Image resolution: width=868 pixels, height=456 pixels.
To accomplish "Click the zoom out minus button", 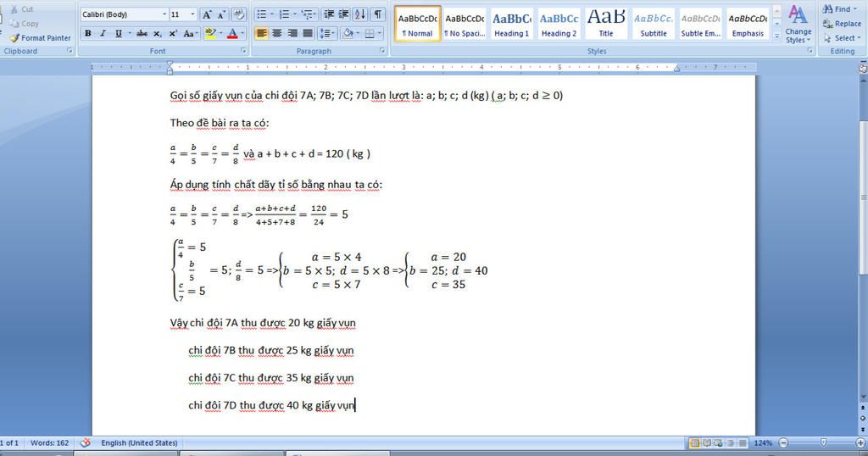I will click(x=783, y=442).
